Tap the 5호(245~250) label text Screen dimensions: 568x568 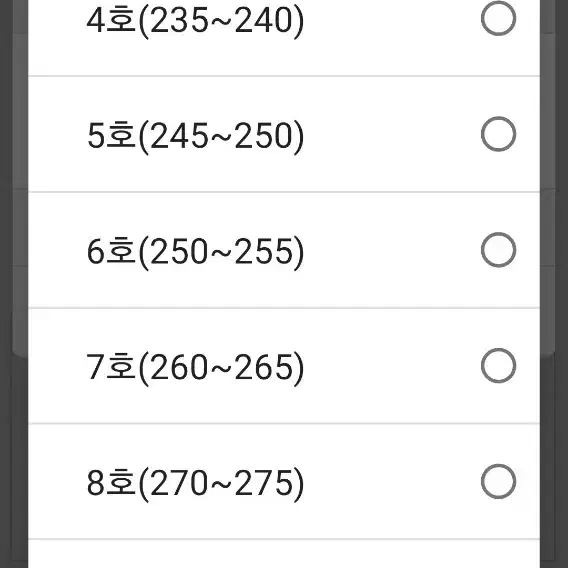[195, 137]
